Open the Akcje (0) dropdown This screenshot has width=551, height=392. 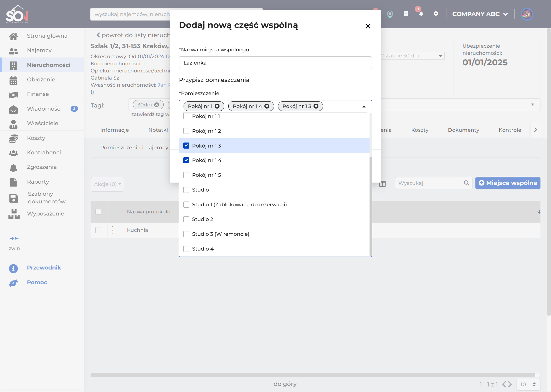[x=107, y=184]
